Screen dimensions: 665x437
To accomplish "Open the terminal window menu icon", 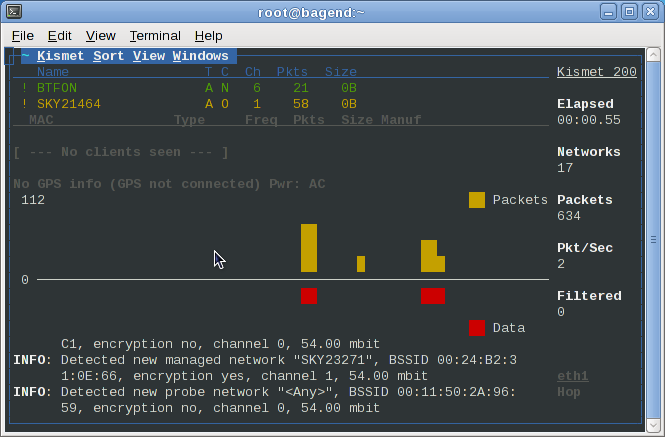I will [x=14, y=11].
